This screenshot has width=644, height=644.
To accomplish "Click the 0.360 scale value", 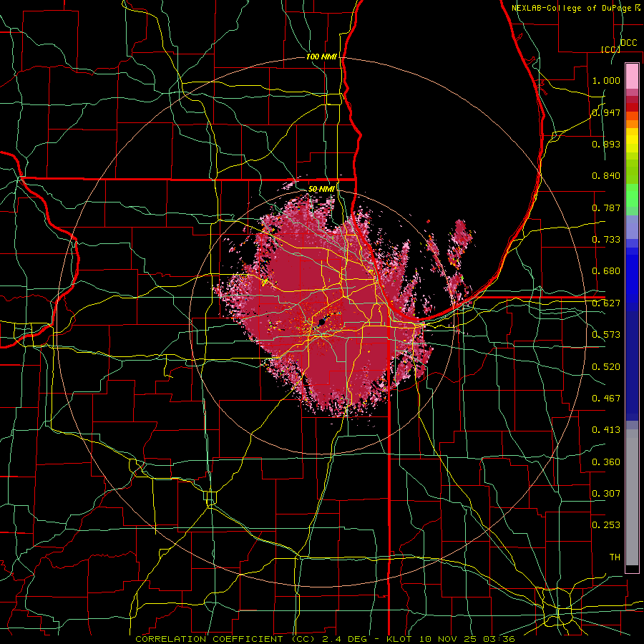I will click(x=606, y=462).
